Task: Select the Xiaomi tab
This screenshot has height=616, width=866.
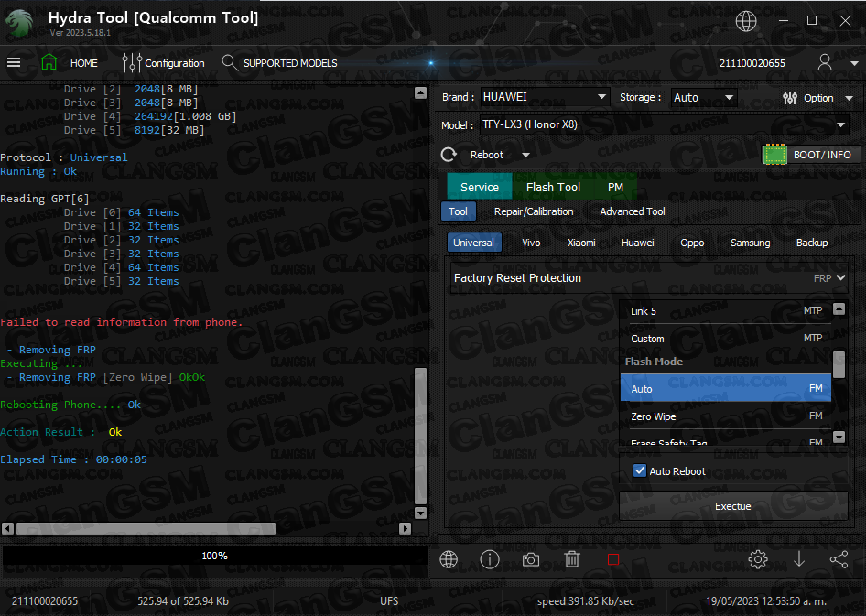Action: pyautogui.click(x=581, y=243)
